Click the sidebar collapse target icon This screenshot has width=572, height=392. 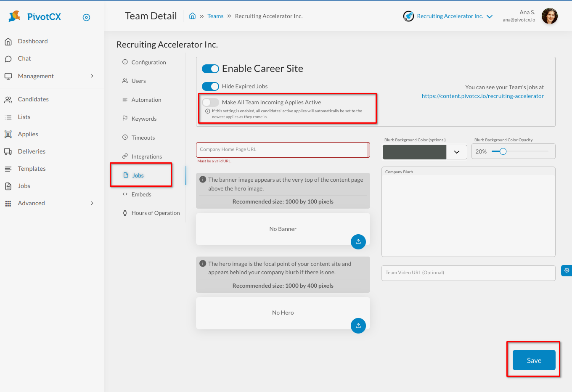coord(86,17)
